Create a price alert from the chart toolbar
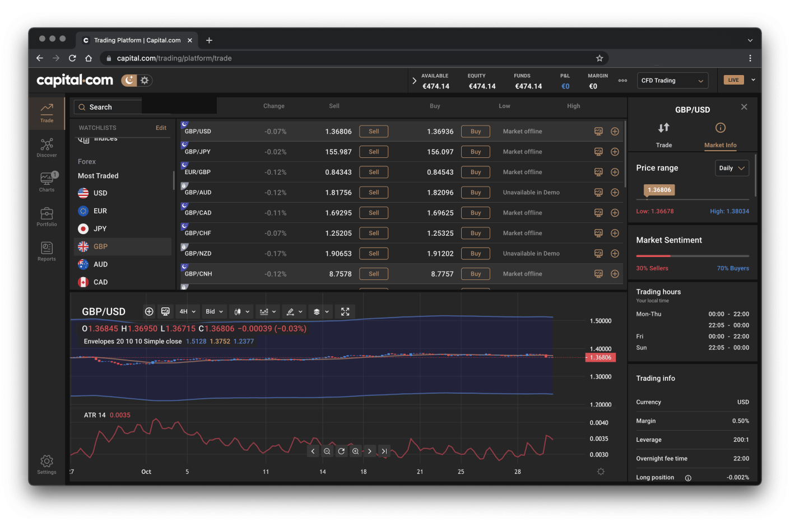Image resolution: width=790 pixels, height=532 pixels. (165, 311)
